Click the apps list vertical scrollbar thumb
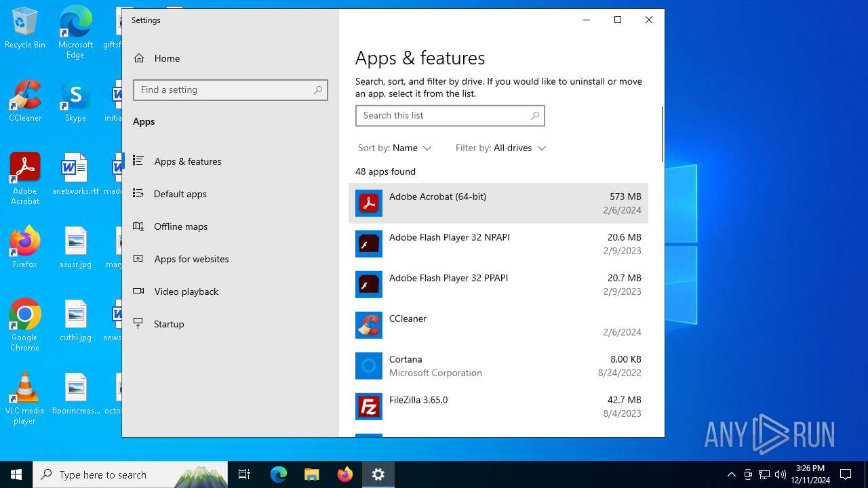868x488 pixels. pyautogui.click(x=663, y=134)
